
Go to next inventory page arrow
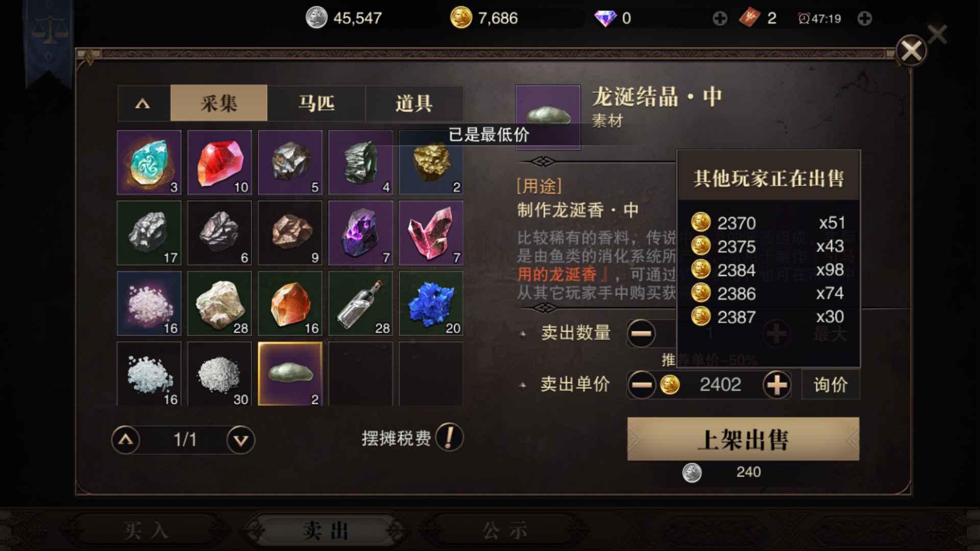pyautogui.click(x=241, y=440)
